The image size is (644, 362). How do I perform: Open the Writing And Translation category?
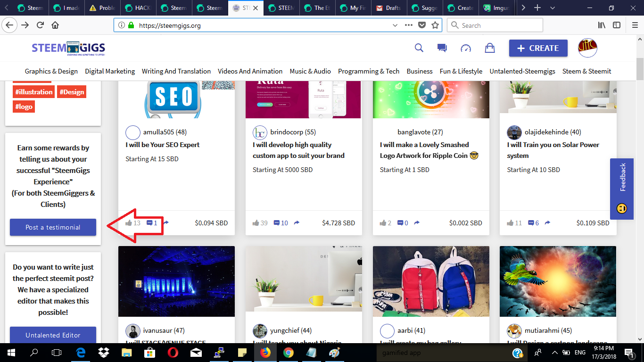tap(176, 71)
